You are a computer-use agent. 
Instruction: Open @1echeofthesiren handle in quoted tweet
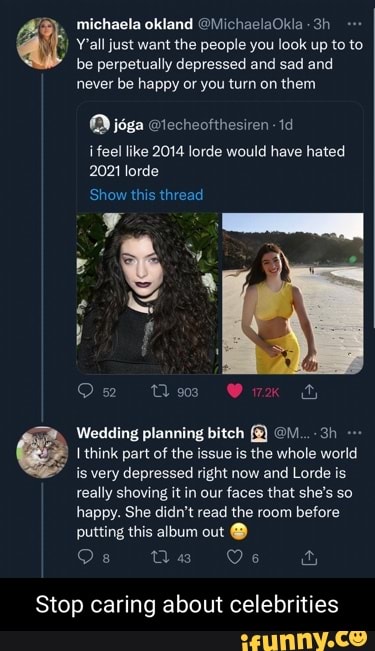tap(209, 124)
